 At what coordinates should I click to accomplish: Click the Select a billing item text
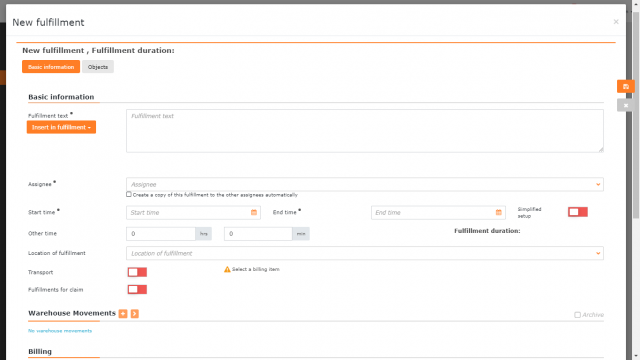[256, 269]
